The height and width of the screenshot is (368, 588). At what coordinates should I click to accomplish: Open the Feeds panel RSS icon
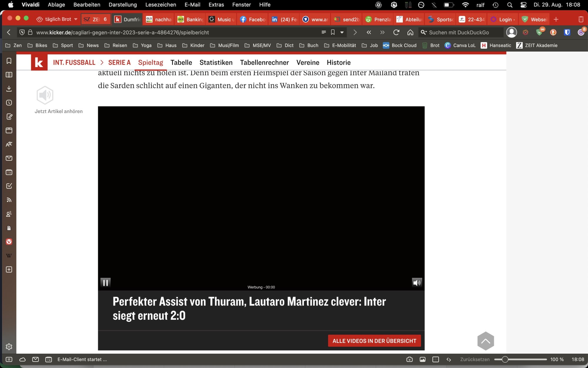9,200
